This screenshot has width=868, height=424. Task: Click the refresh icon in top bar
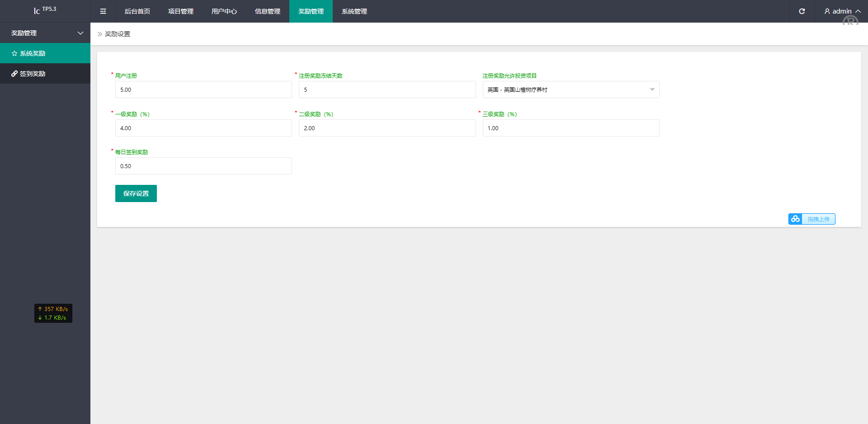tap(802, 11)
